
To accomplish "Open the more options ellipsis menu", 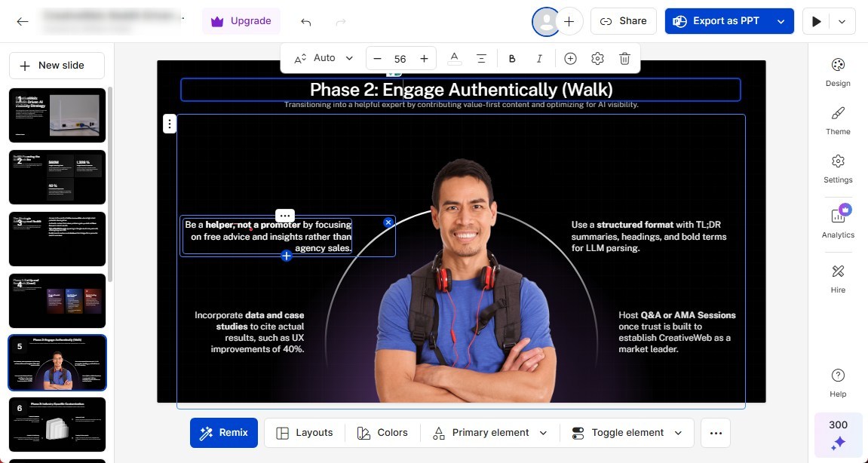I will pyautogui.click(x=715, y=432).
